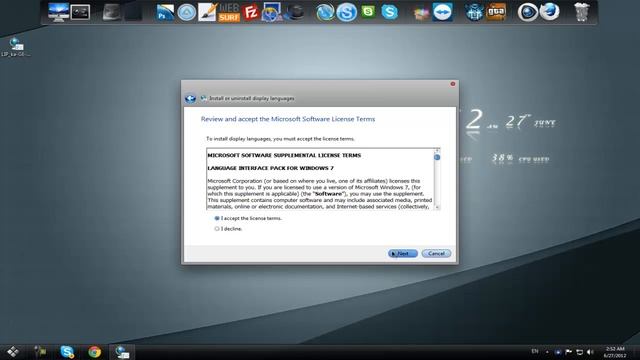Open Google Chrome from the taskbar
Image resolution: width=640 pixels, height=360 pixels.
[x=94, y=352]
